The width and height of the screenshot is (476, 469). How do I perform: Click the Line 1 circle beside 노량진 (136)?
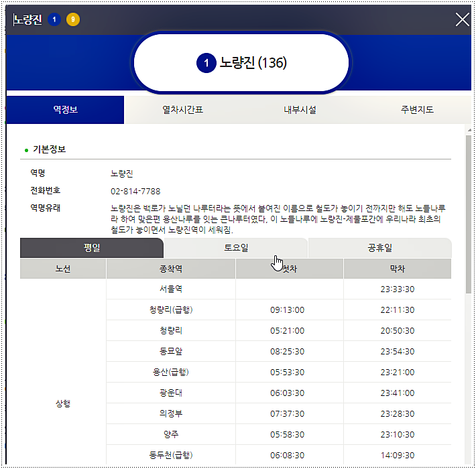[x=206, y=63]
